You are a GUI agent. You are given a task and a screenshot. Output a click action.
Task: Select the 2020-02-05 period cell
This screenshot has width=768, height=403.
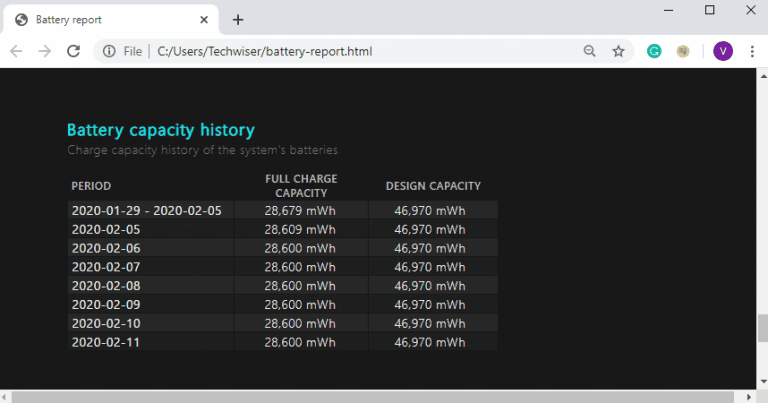[x=150, y=230]
